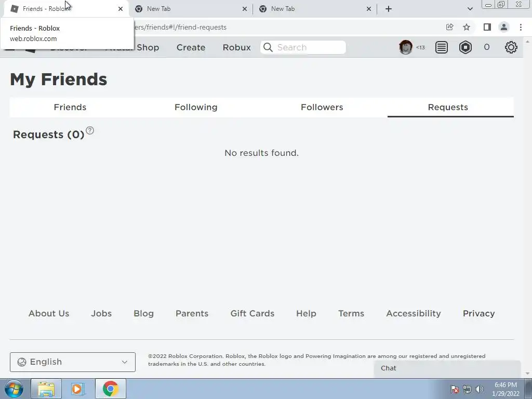Open the Shop navigation link
This screenshot has width=532, height=399.
point(148,47)
